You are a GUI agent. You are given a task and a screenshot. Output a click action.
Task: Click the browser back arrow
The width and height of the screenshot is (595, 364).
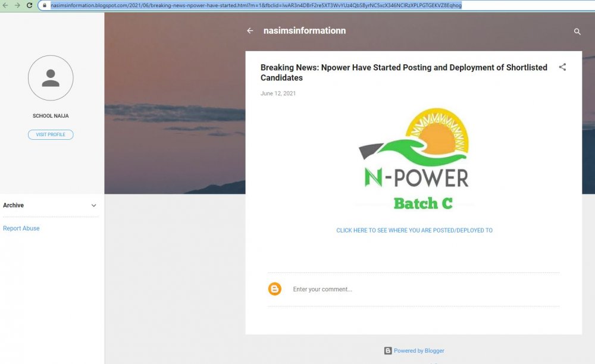click(x=5, y=5)
